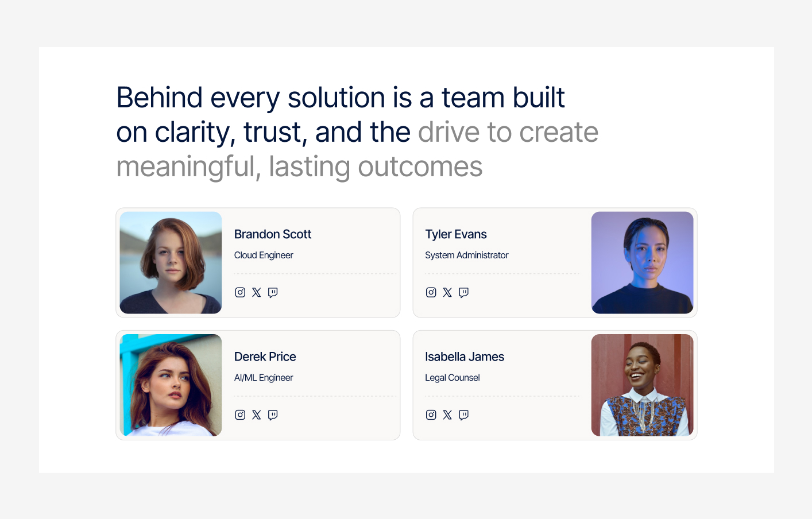
Task: Open Isabella James' X profile
Action: click(x=447, y=415)
